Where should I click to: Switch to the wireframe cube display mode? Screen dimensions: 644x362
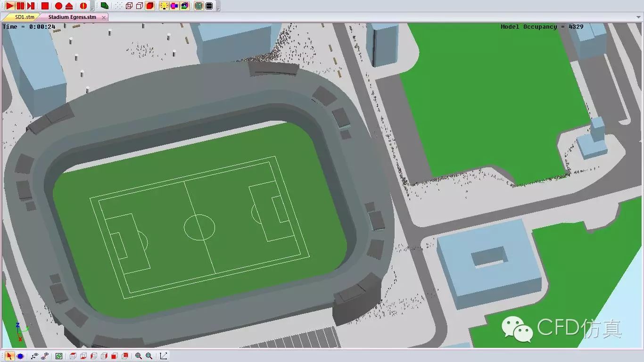(129, 6)
